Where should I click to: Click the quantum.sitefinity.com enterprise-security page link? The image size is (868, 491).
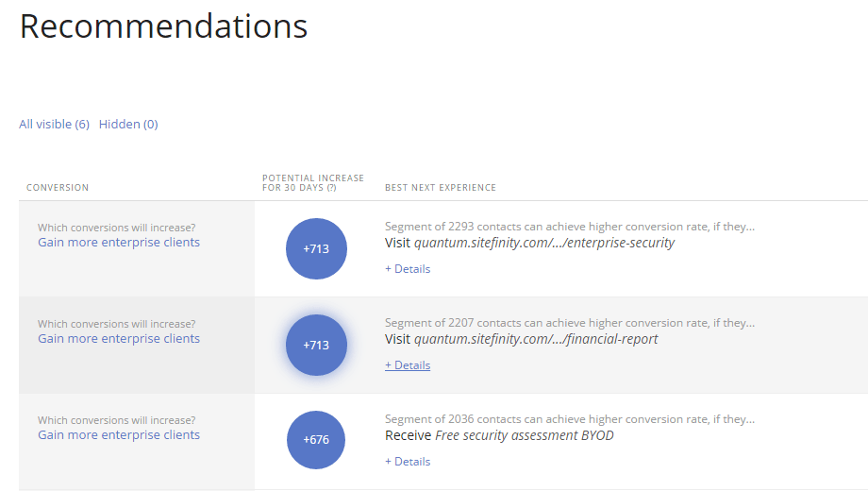pyautogui.click(x=544, y=243)
